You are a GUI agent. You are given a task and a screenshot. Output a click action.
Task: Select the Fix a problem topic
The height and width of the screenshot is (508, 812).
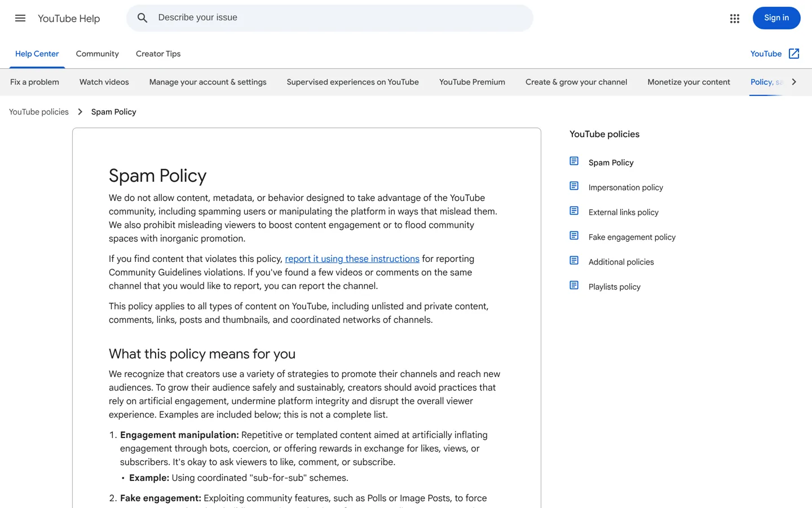pyautogui.click(x=34, y=82)
